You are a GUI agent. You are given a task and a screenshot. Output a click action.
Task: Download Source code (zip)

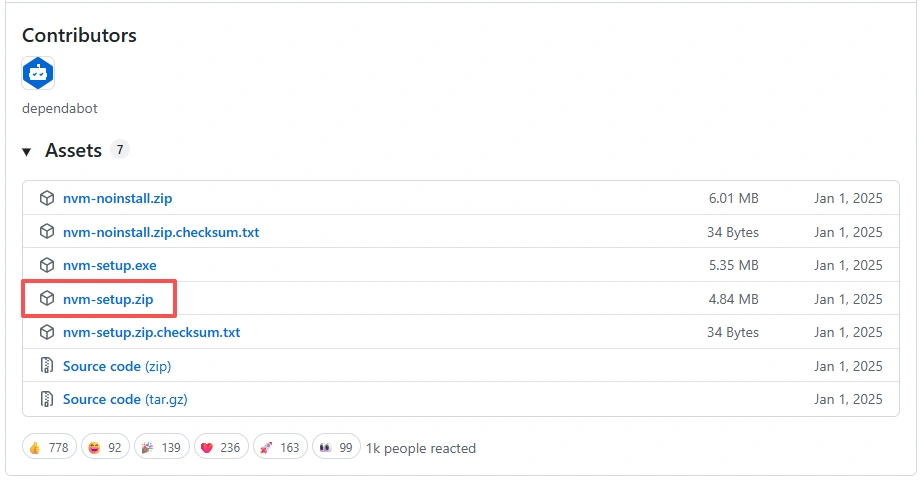tap(116, 366)
